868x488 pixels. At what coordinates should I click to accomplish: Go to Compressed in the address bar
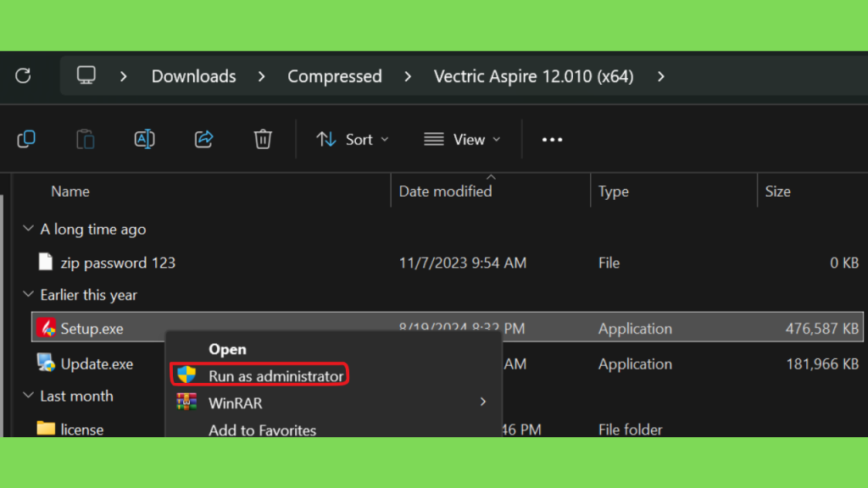click(x=334, y=76)
